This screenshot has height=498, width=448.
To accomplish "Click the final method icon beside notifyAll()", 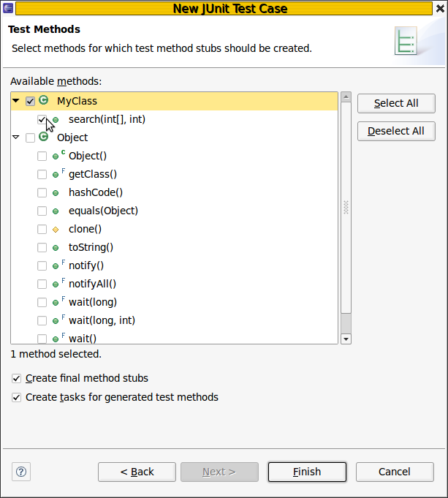I will click(58, 283).
